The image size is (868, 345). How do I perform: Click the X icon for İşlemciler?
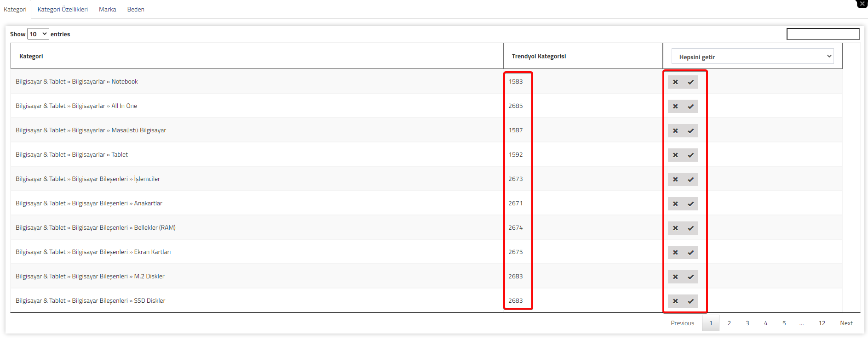(675, 180)
